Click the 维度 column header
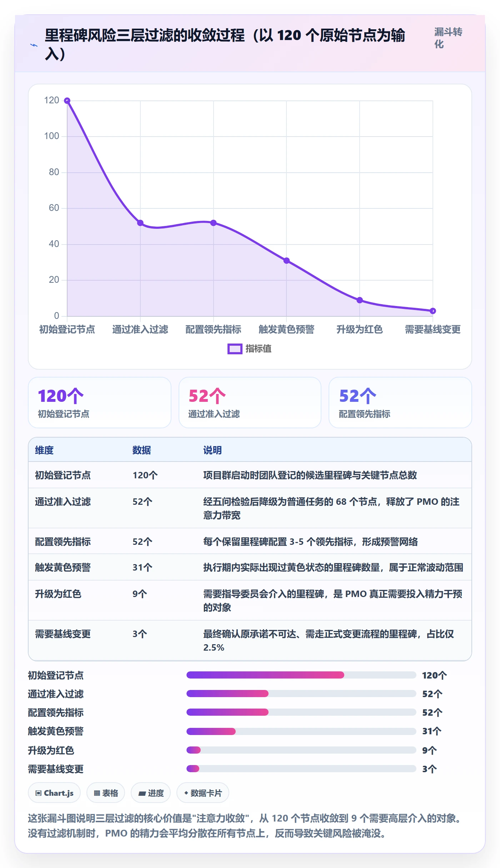Image resolution: width=500 pixels, height=868 pixels. click(x=44, y=450)
